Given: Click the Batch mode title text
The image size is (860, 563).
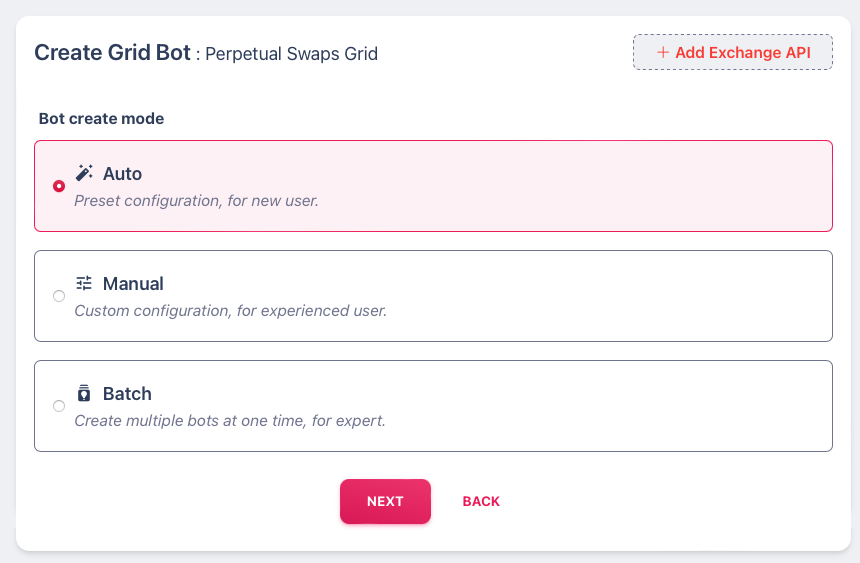Looking at the screenshot, I should tap(127, 394).
